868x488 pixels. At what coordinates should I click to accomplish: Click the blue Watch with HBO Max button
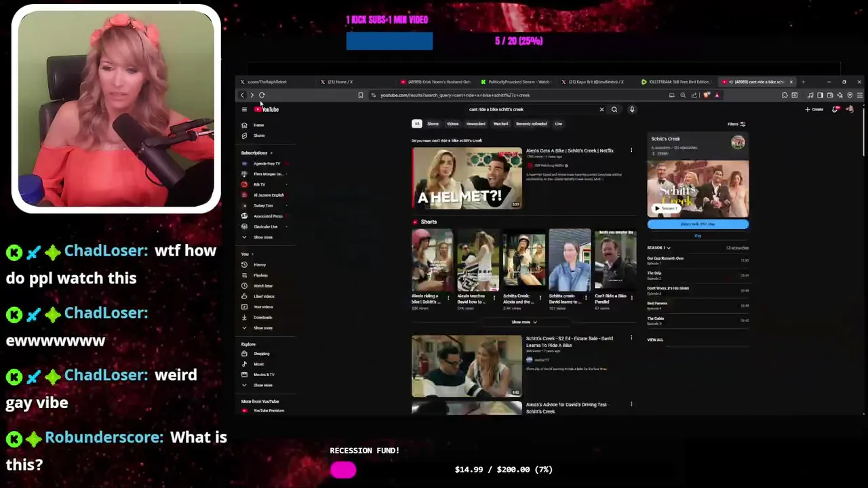click(698, 224)
